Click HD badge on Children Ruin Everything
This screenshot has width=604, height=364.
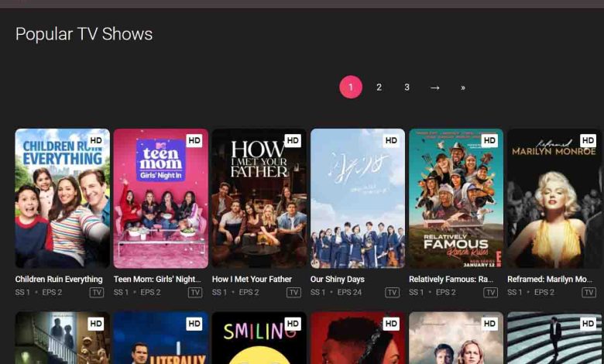96,141
